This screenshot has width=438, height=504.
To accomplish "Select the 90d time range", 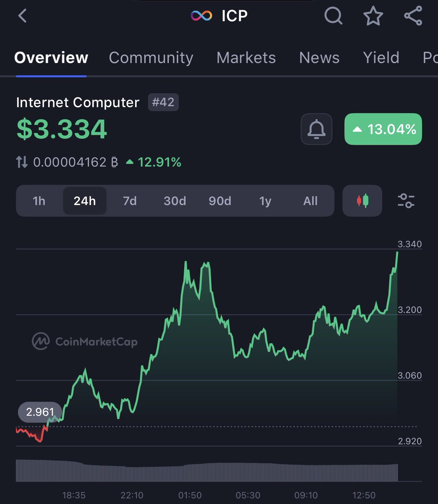I will (220, 201).
